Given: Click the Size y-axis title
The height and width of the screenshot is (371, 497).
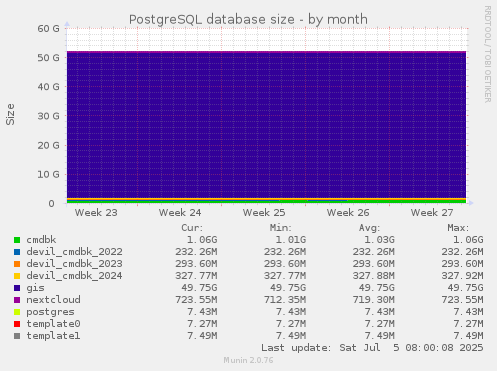Looking at the screenshot, I should [10, 114].
